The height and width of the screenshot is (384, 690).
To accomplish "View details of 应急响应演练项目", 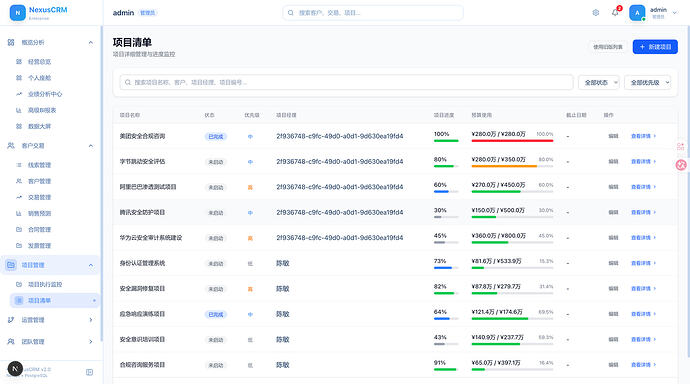I will pyautogui.click(x=643, y=314).
